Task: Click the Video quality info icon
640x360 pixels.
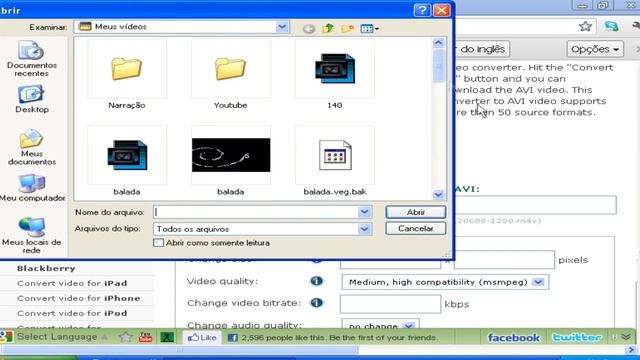Action: point(316,281)
